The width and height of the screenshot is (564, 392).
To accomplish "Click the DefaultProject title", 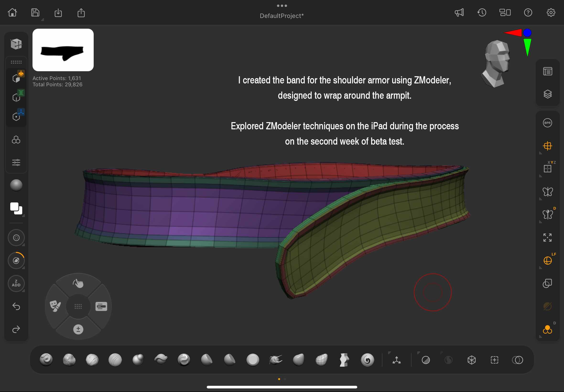I will pyautogui.click(x=282, y=16).
